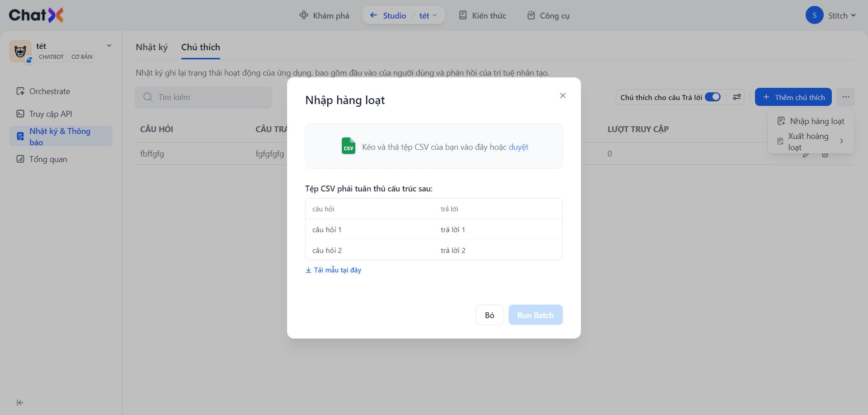Screen dimensions: 868x415
Task: Open the Kiến thức navigation item
Action: [x=482, y=15]
